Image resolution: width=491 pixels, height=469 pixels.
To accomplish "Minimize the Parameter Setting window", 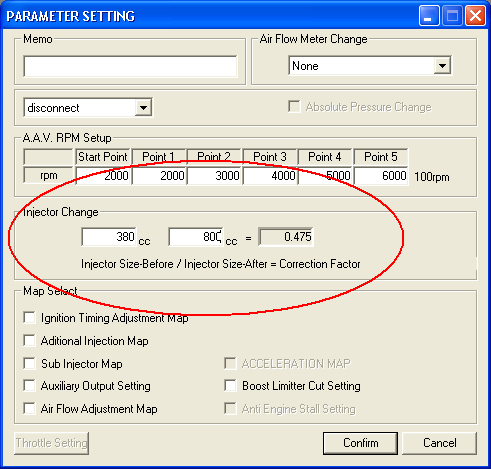I will pos(429,16).
